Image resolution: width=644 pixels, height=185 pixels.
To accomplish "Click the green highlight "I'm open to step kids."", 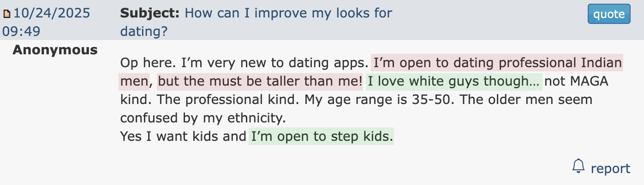I will coord(321,136).
